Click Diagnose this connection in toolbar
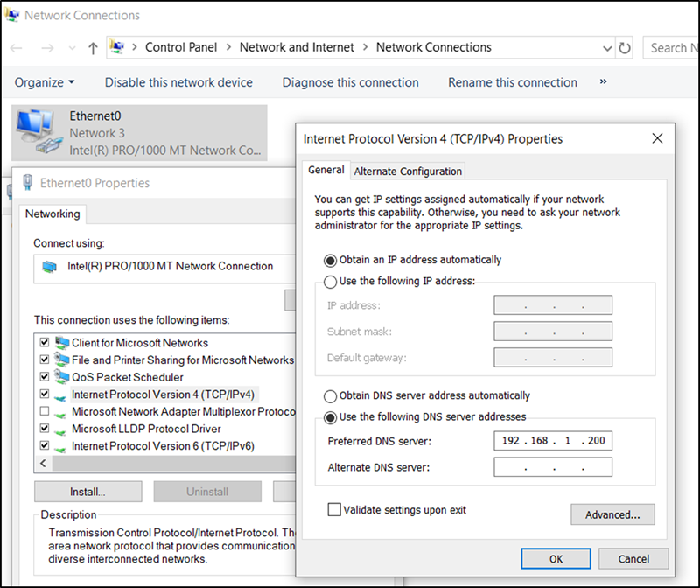 pos(351,82)
